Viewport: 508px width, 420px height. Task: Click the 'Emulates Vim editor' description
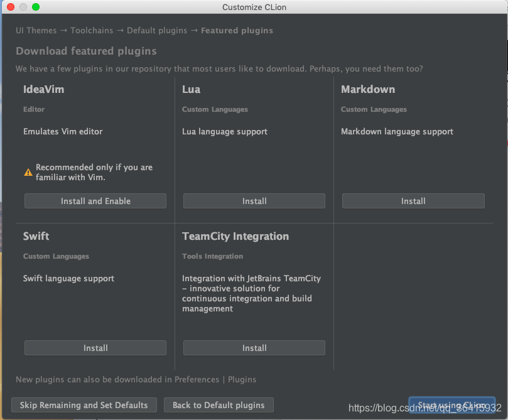[63, 131]
